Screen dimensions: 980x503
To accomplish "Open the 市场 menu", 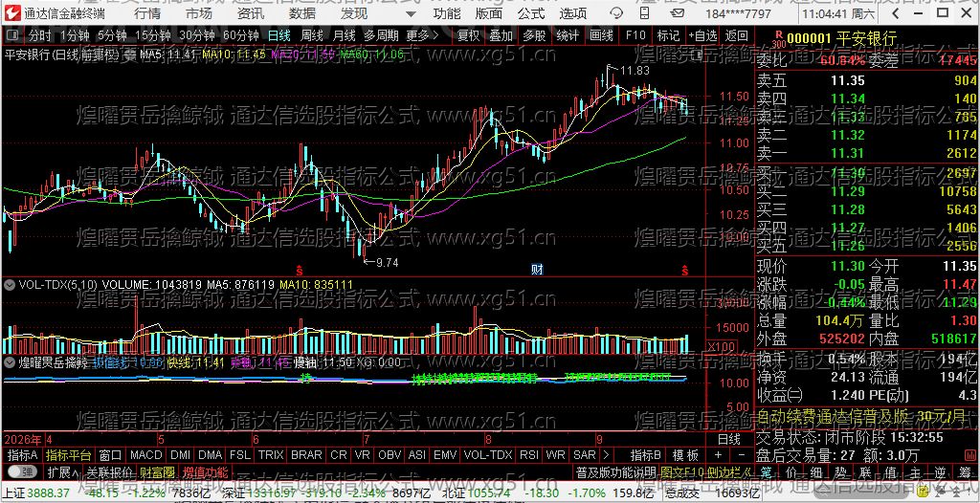I will pos(199,13).
